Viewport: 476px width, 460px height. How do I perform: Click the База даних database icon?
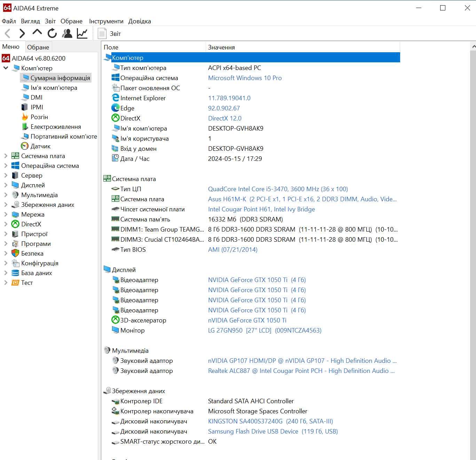click(x=15, y=273)
